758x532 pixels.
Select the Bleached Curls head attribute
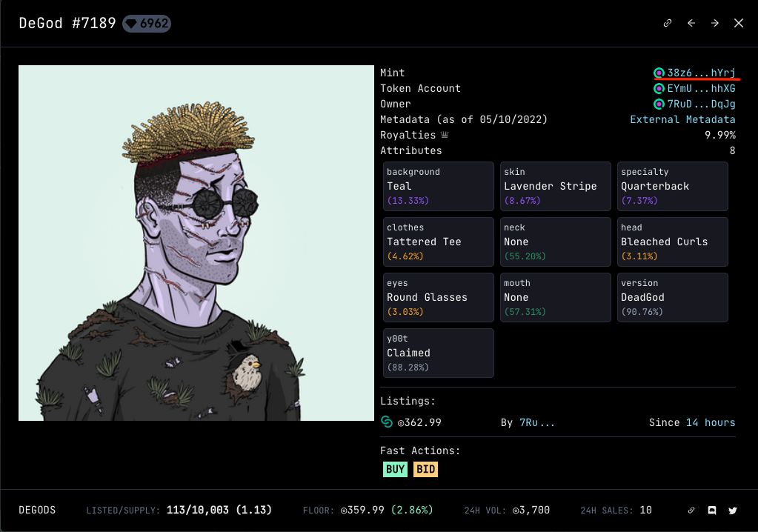673,242
